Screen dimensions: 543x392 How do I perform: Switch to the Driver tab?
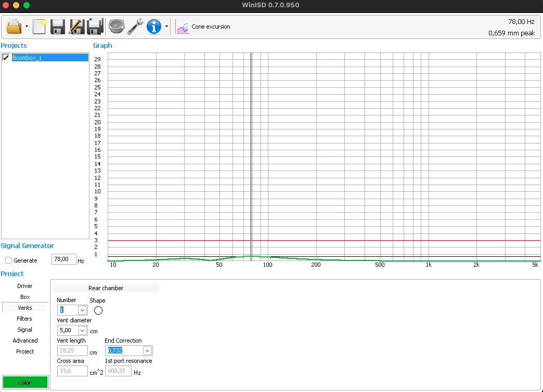(25, 286)
